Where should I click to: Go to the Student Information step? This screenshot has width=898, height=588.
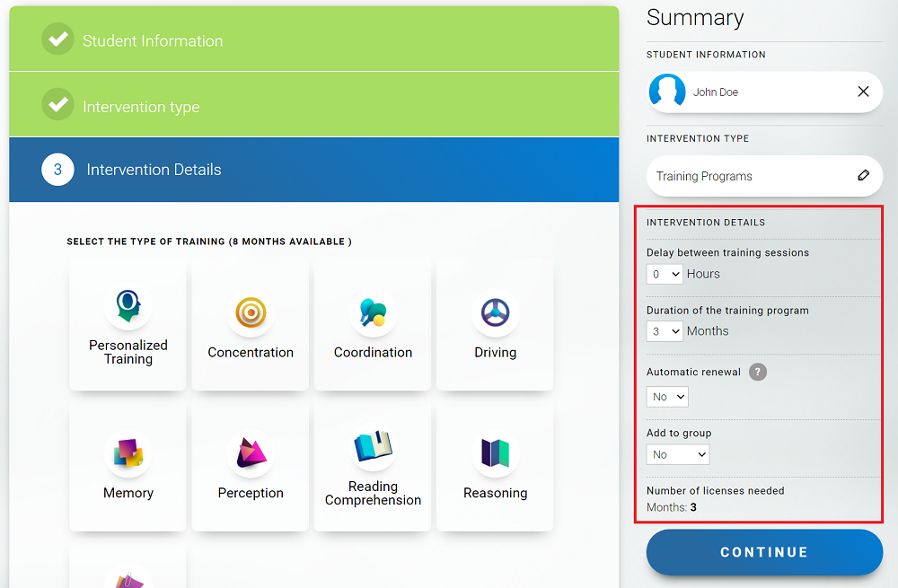tap(153, 40)
